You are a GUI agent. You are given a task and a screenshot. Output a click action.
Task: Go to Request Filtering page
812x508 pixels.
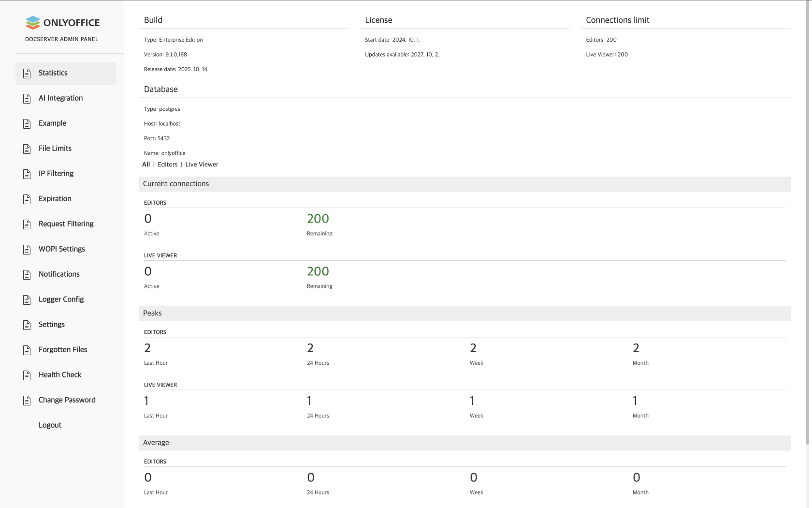(66, 224)
